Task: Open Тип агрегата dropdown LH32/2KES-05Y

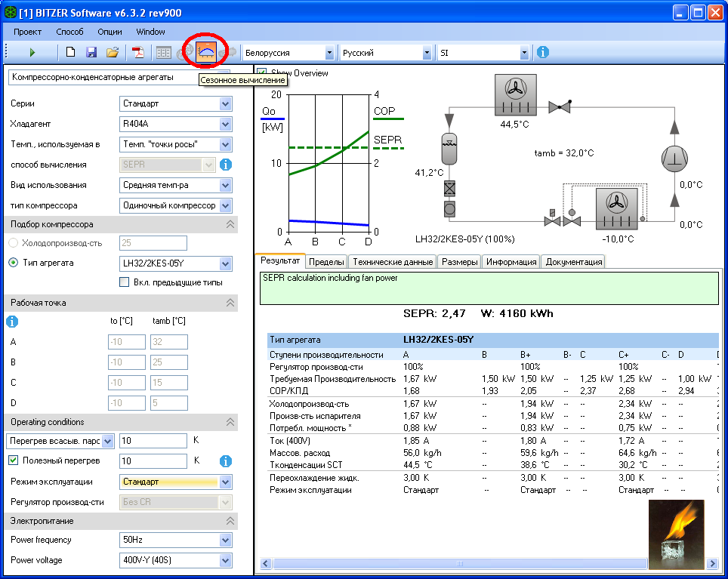Action: [x=176, y=263]
